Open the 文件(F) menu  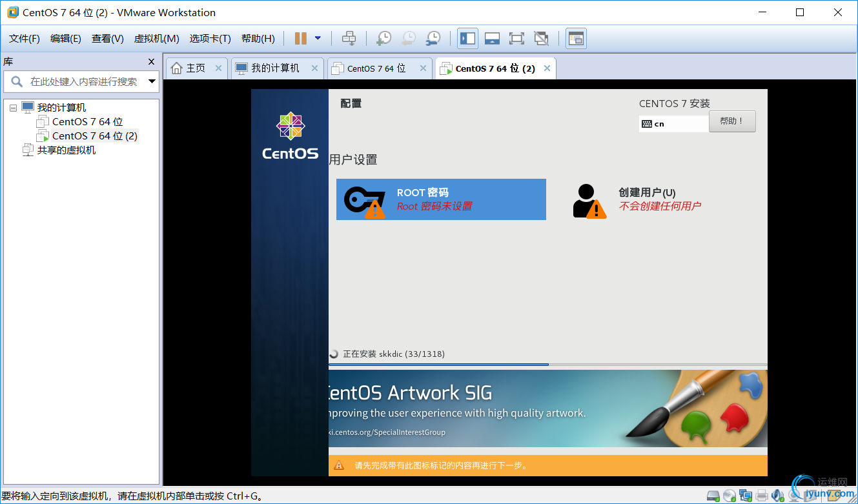24,39
